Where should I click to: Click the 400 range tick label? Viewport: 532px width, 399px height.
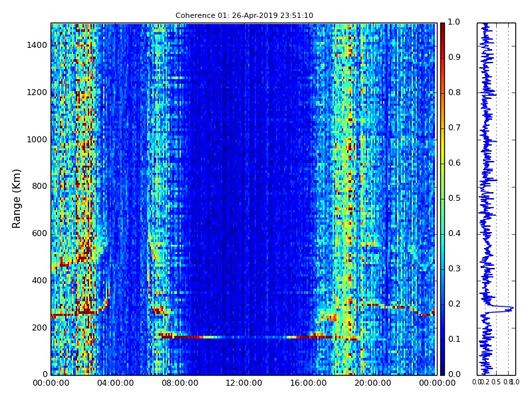[40, 281]
